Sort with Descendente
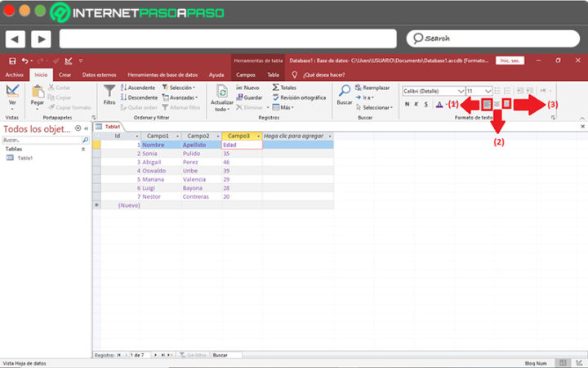Viewport: 588px width, 368px height. 139,97
